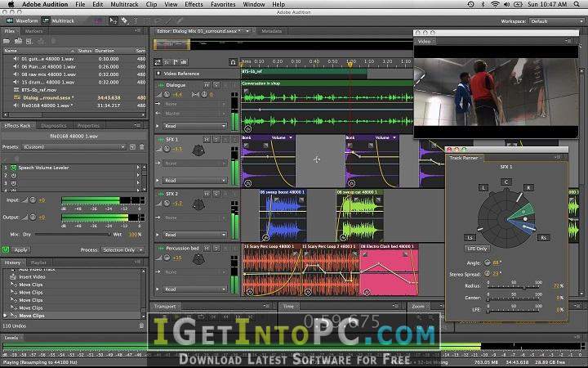
Task: Open the Presets dropdown in Effects Rack
Action: pos(73,147)
